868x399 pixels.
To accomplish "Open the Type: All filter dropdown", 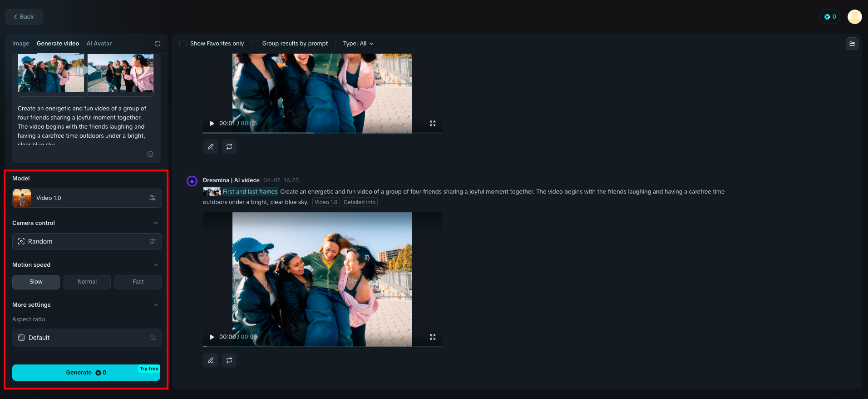I will [x=358, y=44].
